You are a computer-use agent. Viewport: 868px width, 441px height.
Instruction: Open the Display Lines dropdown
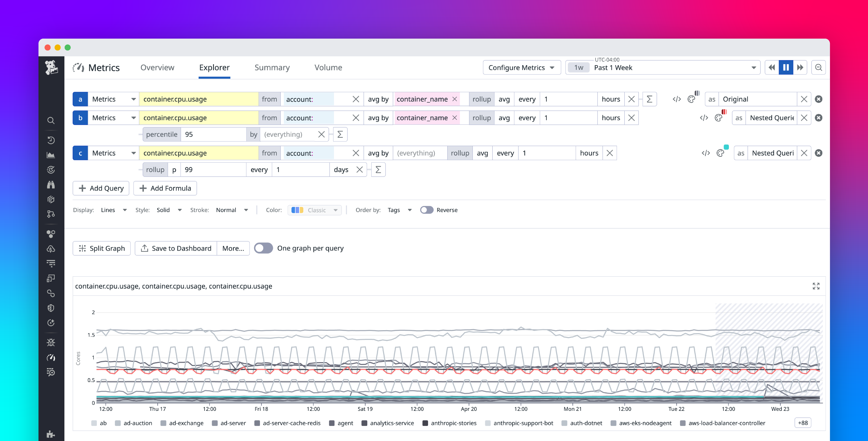pyautogui.click(x=114, y=210)
